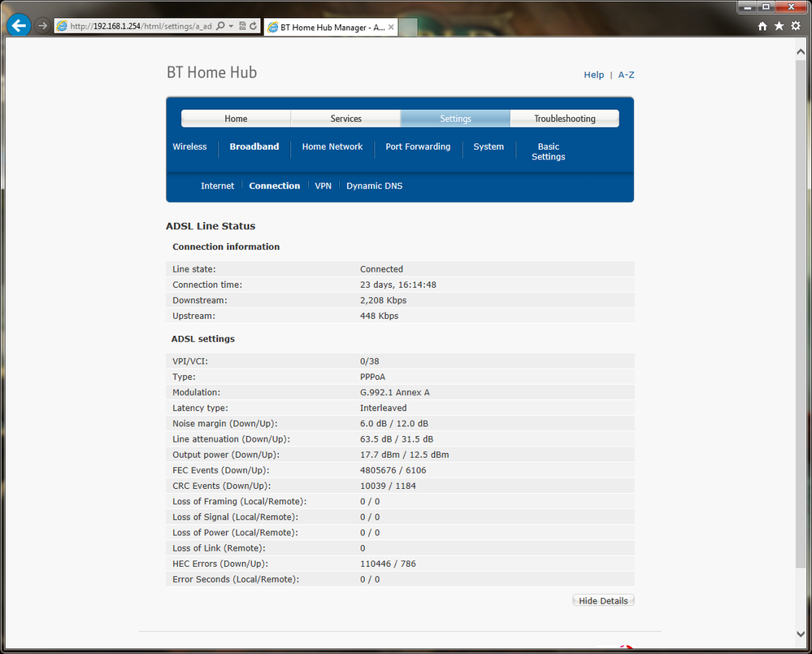The height and width of the screenshot is (654, 812).
Task: Open the browser Home icon
Action: 762,26
